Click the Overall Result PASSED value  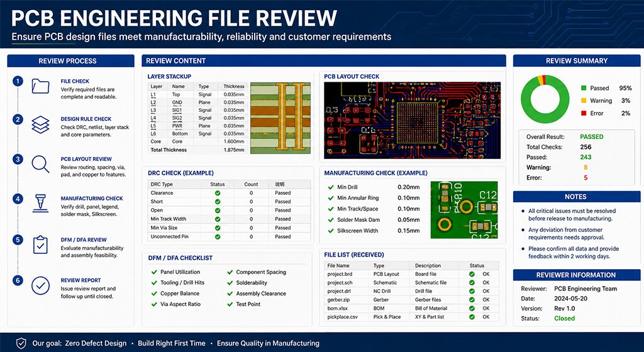[x=591, y=137]
